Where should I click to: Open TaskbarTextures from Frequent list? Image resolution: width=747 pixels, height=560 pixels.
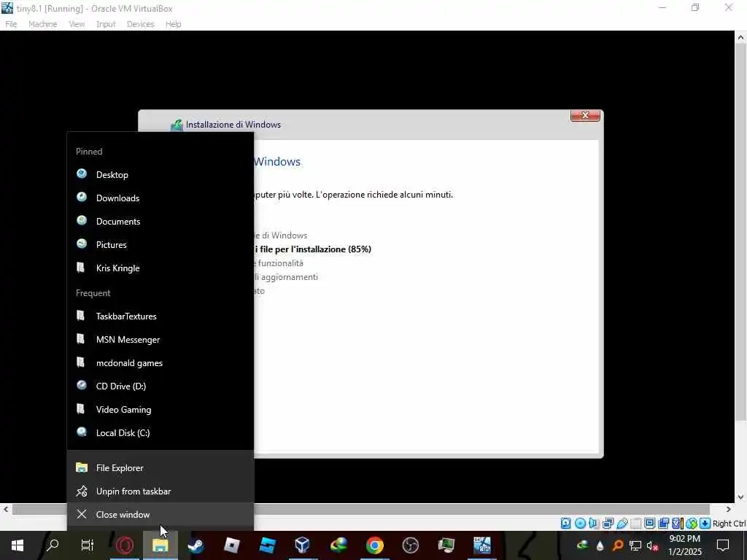point(160,316)
